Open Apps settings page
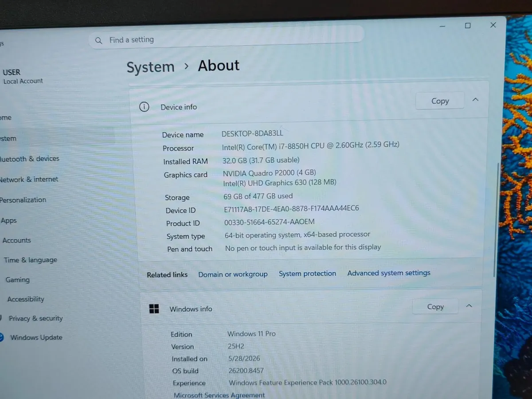532x399 pixels. (9, 221)
